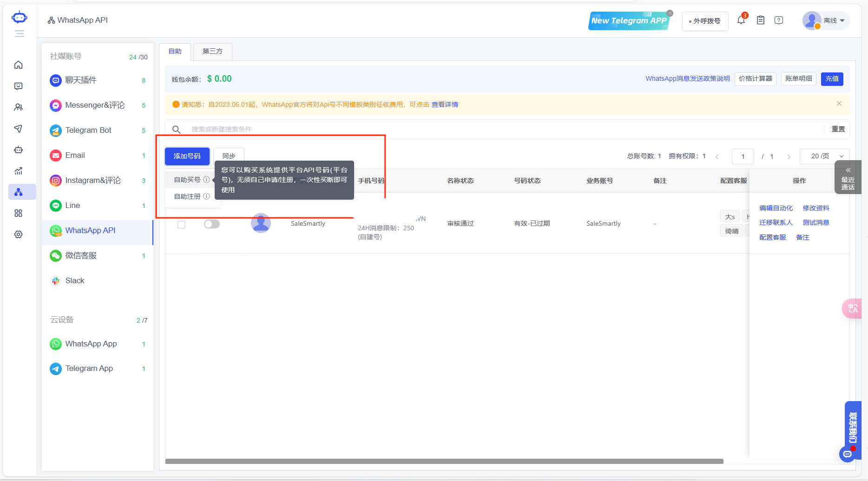Click the statistics chart sidebar icon
The height and width of the screenshot is (481, 868).
19,171
